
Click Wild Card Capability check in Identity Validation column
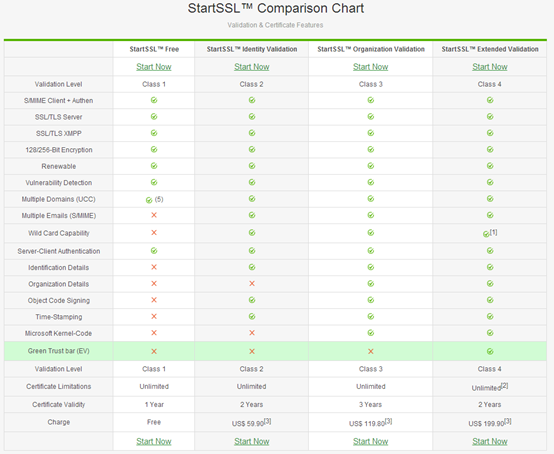[252, 232]
